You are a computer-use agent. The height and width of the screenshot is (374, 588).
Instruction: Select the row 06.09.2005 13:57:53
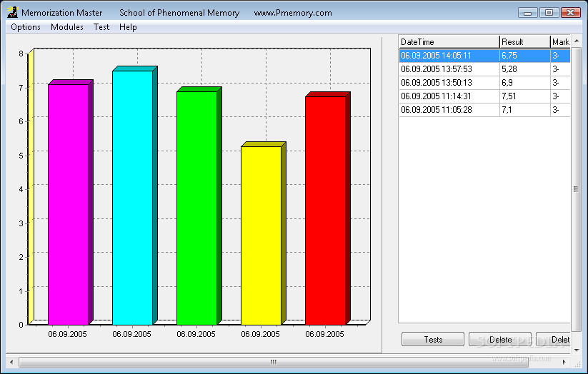pyautogui.click(x=484, y=69)
